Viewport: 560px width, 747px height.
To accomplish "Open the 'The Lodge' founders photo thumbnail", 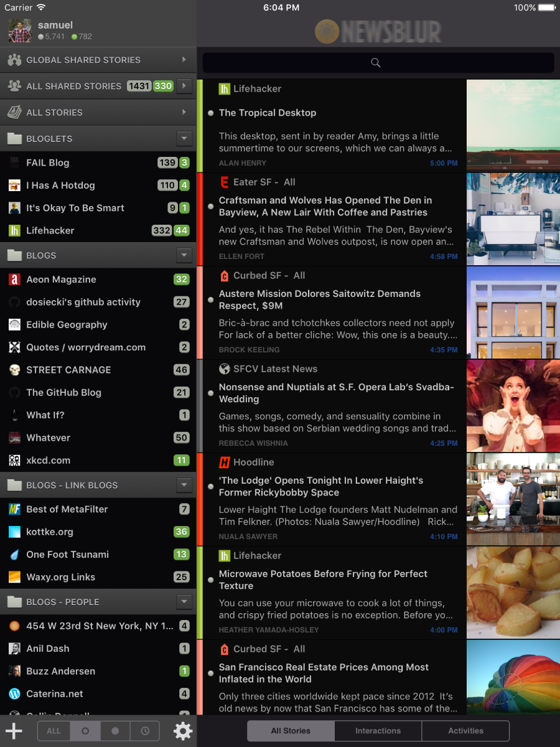I will 513,499.
